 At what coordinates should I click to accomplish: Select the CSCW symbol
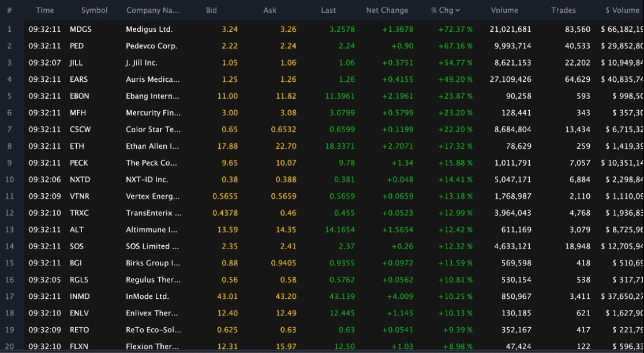tap(80, 129)
